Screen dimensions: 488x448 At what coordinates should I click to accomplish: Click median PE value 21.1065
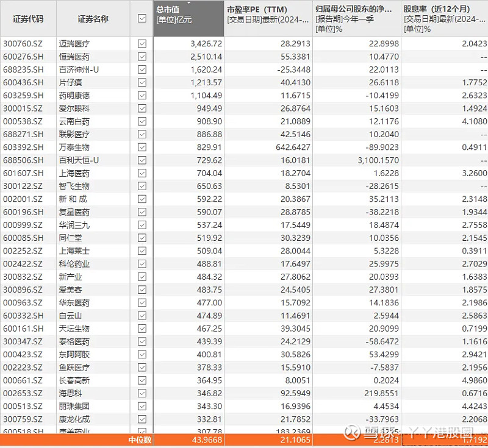pos(295,440)
